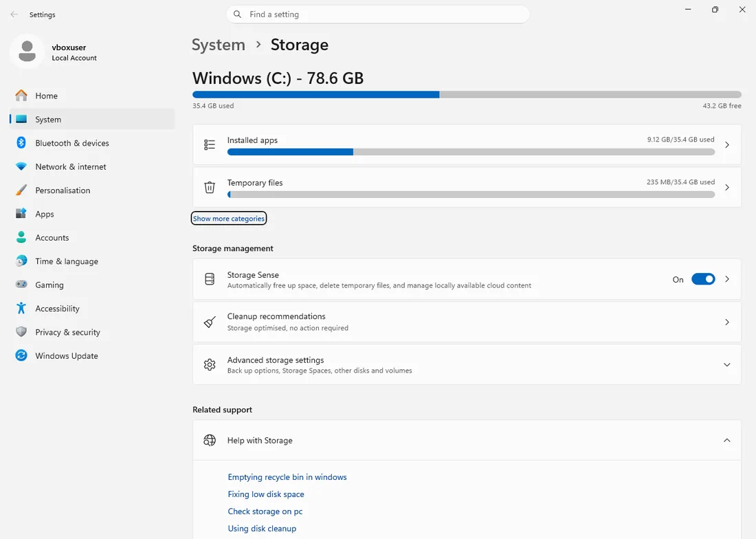The image size is (756, 539).
Task: Click the Temporary files trash icon
Action: pos(209,187)
